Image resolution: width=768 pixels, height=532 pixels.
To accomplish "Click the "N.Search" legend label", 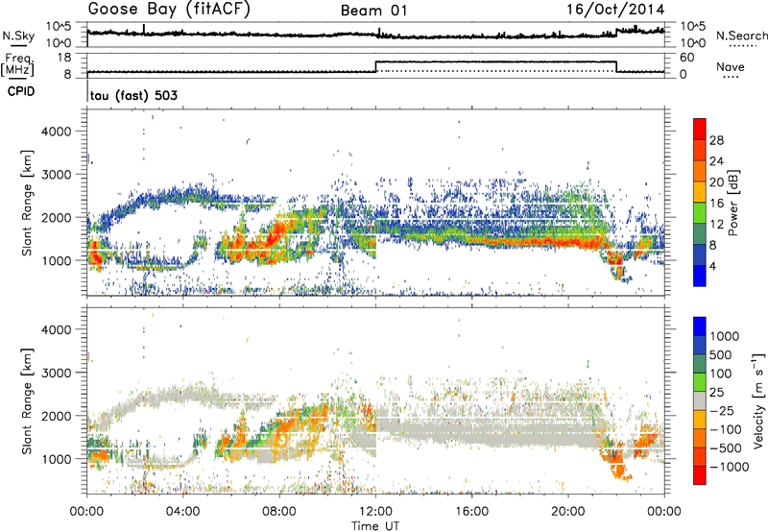I will click(742, 36).
